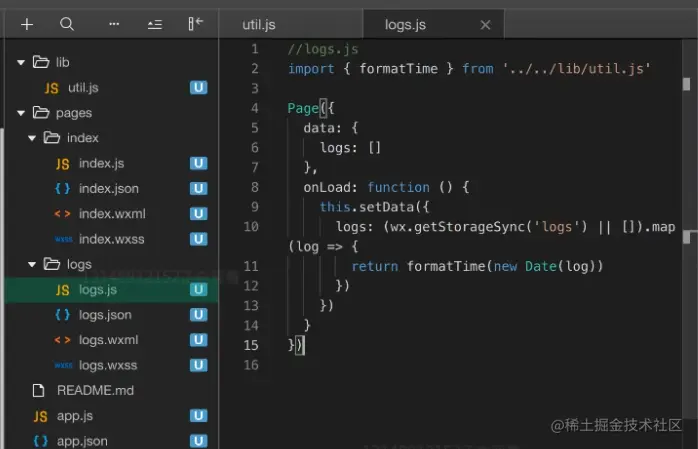Select the pages folder

pyautogui.click(x=111, y=113)
